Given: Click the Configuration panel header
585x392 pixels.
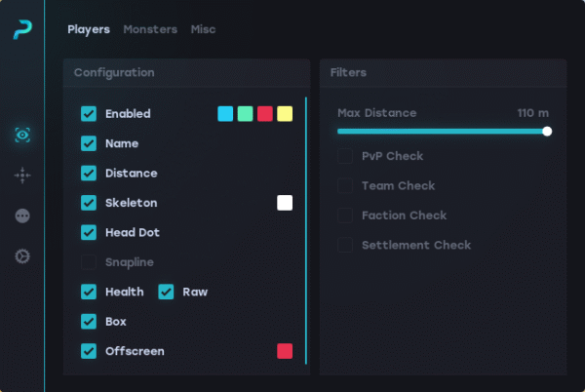Looking at the screenshot, I should (x=186, y=73).
